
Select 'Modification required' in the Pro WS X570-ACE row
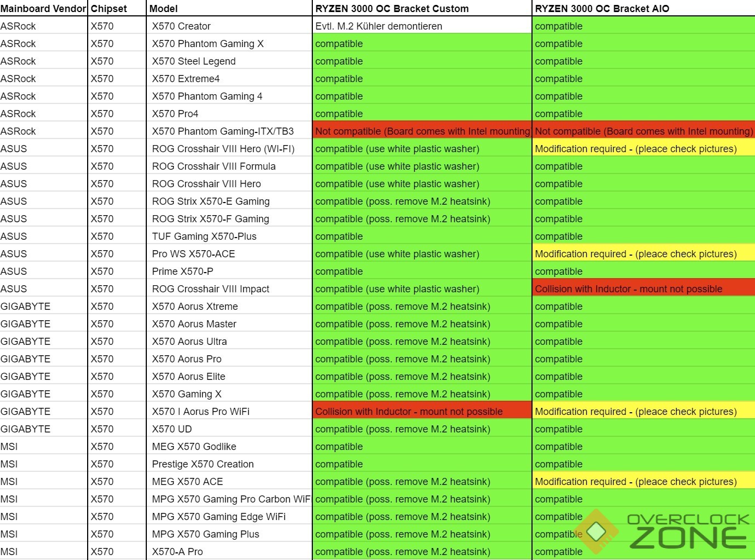coord(643,253)
